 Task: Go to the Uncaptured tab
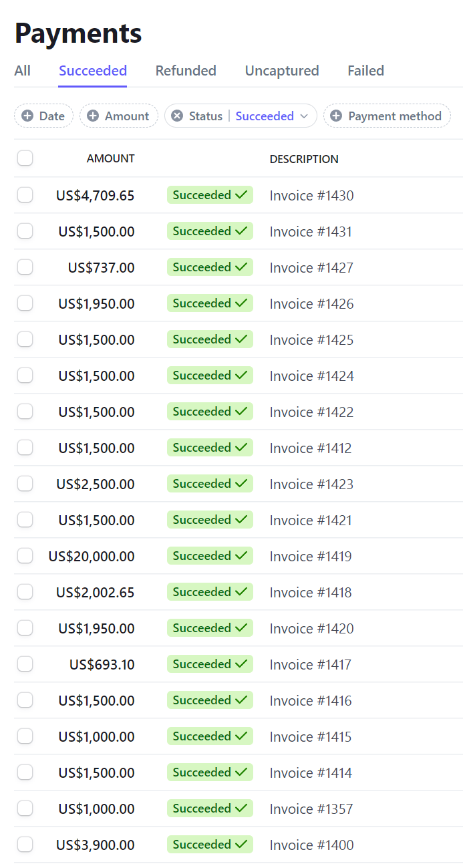tap(282, 71)
